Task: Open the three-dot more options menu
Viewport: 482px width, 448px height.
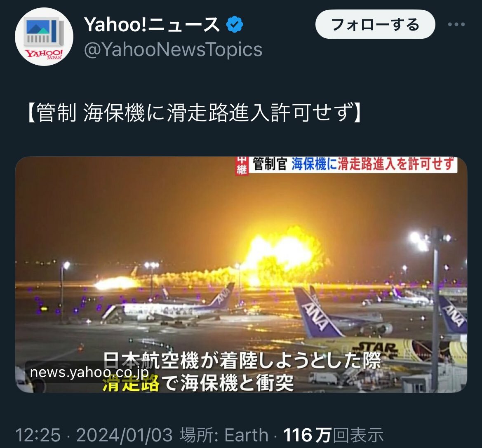Action: (456, 24)
